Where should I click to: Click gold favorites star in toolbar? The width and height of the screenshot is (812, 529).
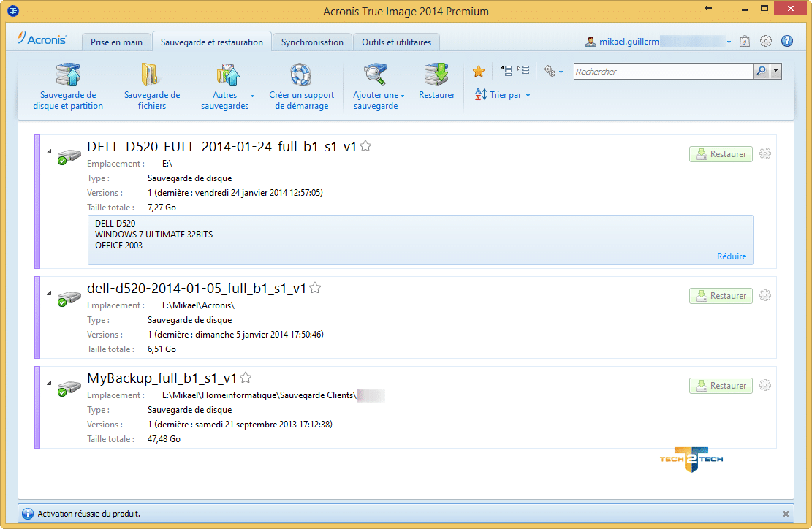pos(479,71)
